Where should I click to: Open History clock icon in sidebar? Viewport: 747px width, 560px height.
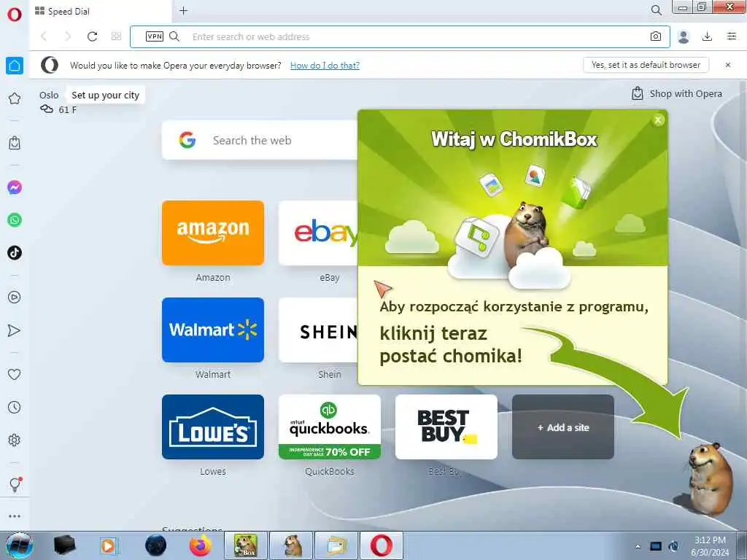(15, 407)
